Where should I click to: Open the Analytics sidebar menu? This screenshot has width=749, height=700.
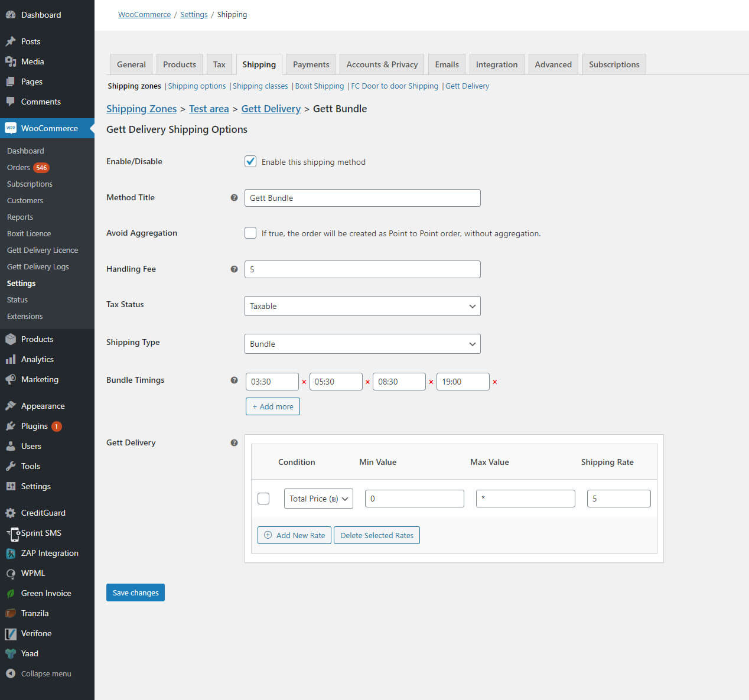(x=37, y=359)
